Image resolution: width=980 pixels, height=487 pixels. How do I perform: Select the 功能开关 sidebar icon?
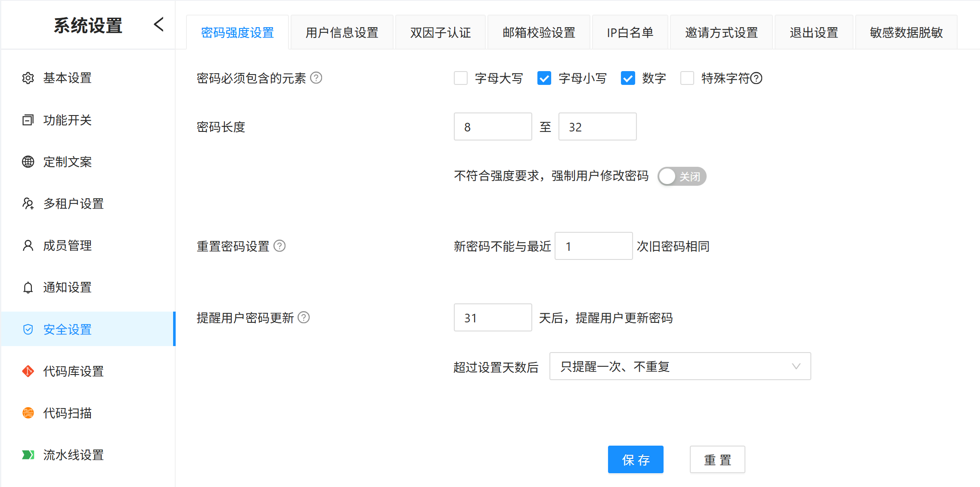tap(28, 120)
